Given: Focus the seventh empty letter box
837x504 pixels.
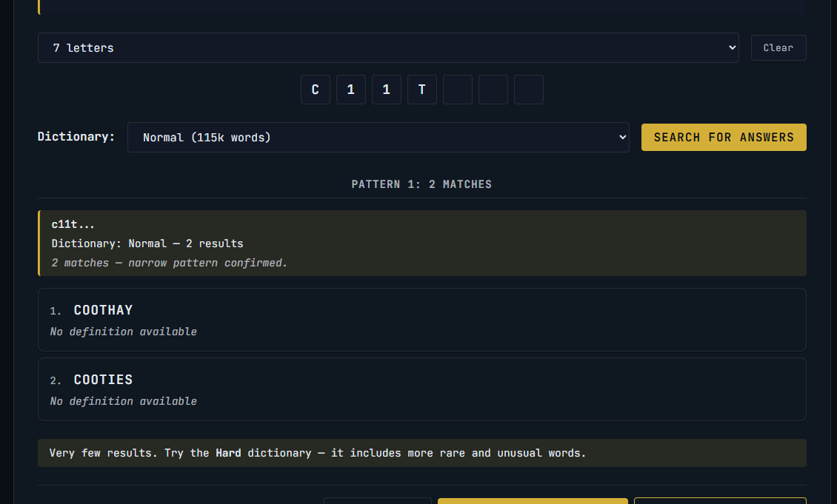Looking at the screenshot, I should coord(529,90).
